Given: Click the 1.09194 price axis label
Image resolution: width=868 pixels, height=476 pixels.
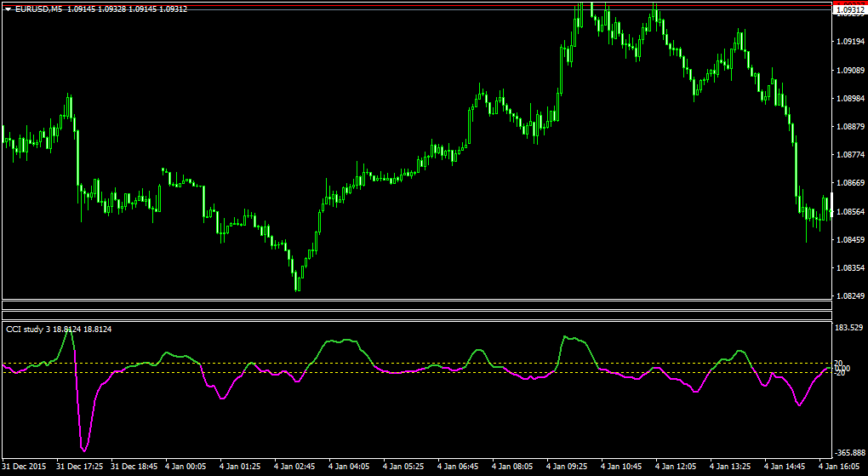Looking at the screenshot, I should [851, 42].
